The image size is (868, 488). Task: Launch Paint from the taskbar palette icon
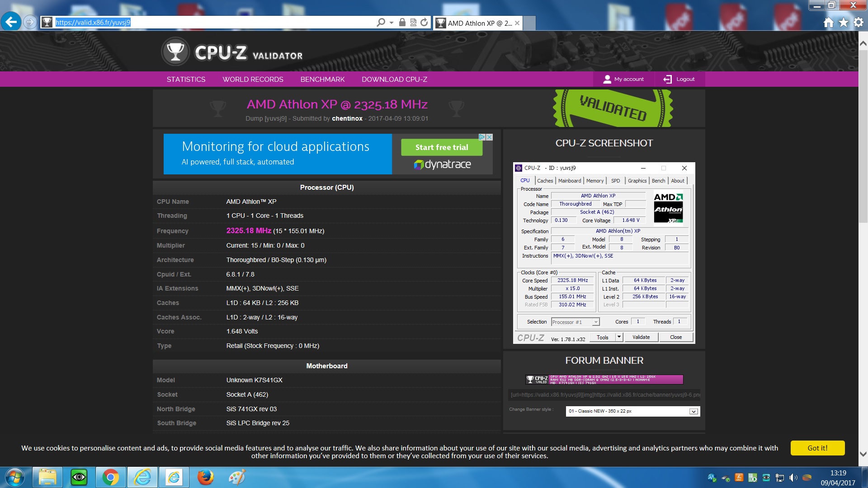pos(237,477)
